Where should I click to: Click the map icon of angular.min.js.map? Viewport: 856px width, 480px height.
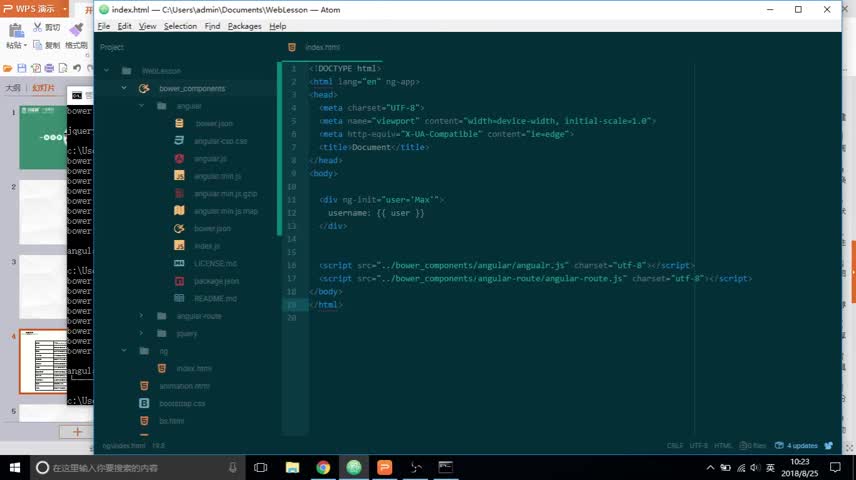[179, 211]
